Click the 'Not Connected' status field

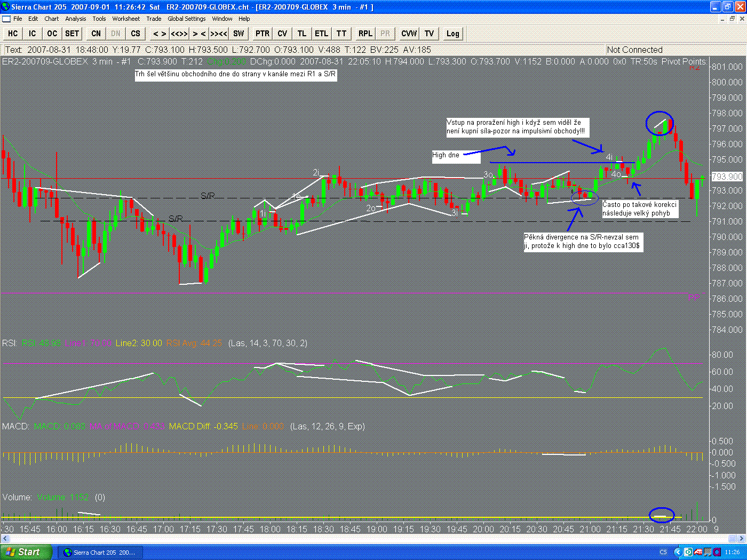click(x=635, y=50)
